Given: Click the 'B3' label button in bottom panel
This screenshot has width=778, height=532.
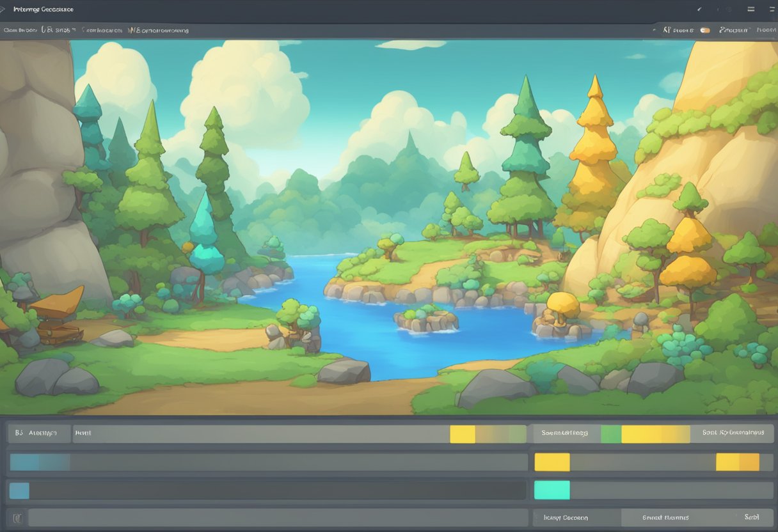Looking at the screenshot, I should [38, 434].
